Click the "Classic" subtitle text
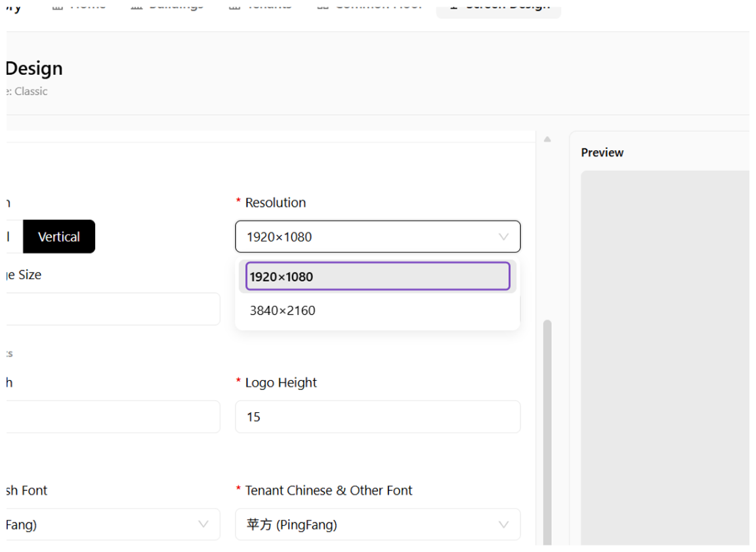756x552 pixels. [x=31, y=92]
